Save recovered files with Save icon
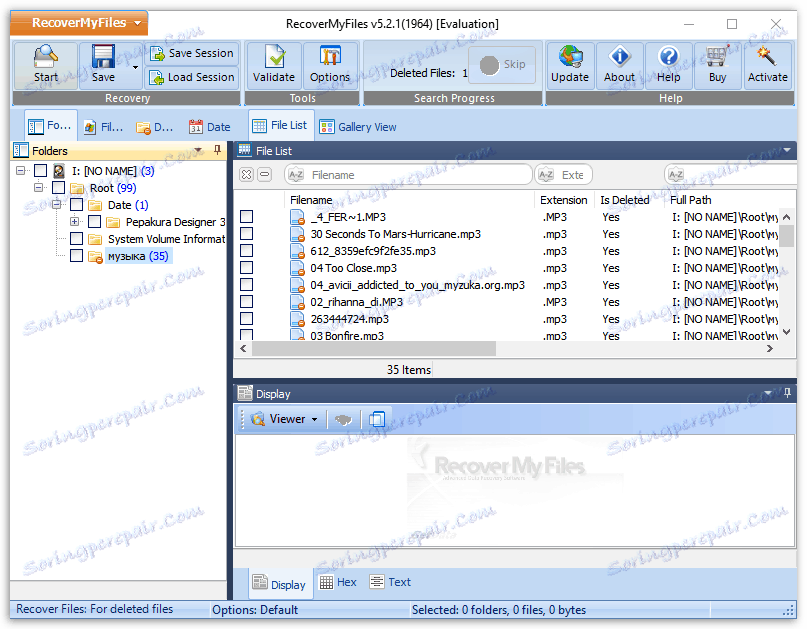The image size is (807, 629). (x=103, y=65)
